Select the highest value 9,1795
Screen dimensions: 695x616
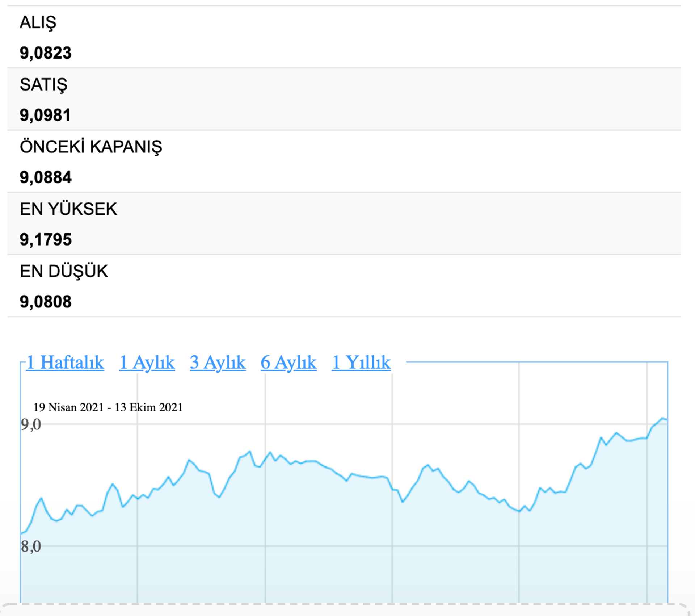[46, 240]
